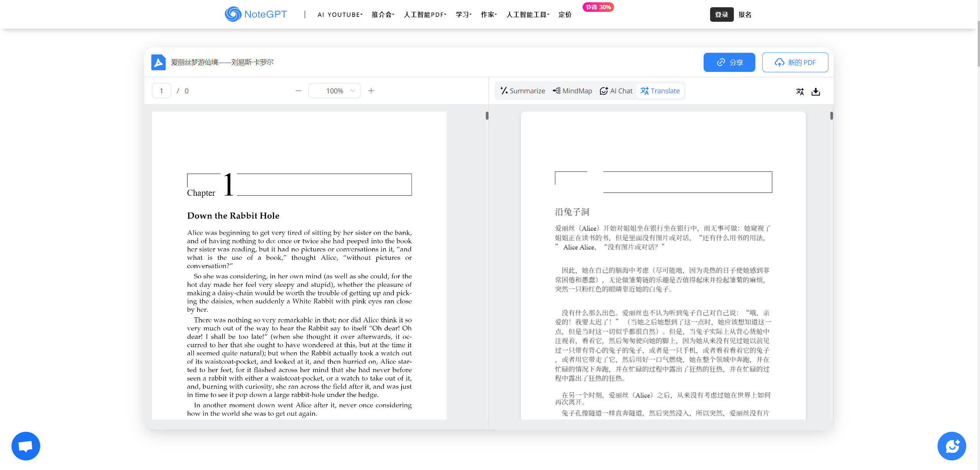Switch to the AI Chat tab

click(x=616, y=91)
